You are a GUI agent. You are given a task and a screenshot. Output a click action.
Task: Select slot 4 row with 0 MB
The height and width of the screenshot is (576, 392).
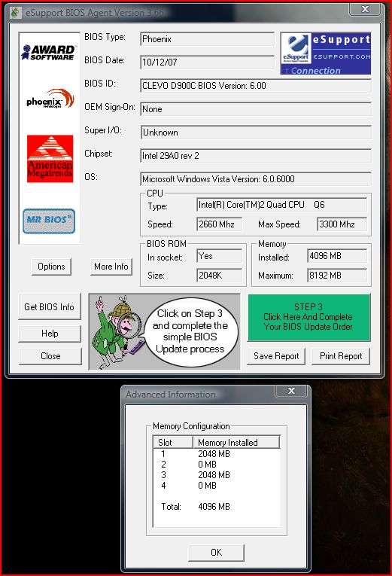coord(217,486)
